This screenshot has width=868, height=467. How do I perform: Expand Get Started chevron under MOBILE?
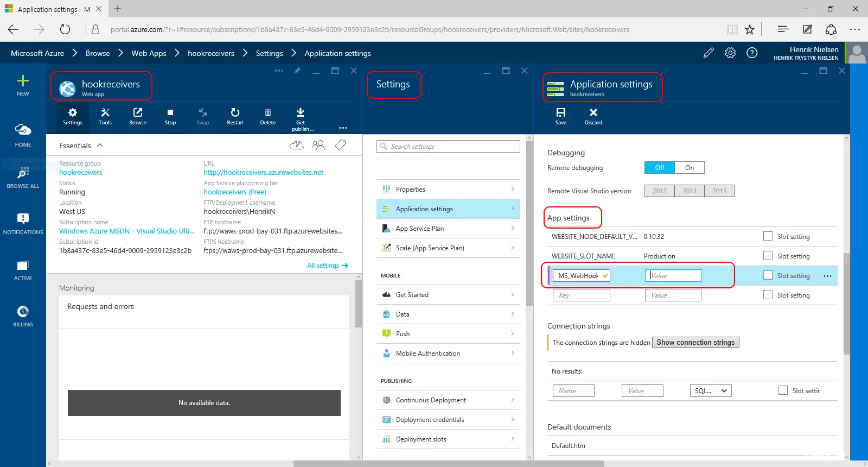tap(513, 294)
